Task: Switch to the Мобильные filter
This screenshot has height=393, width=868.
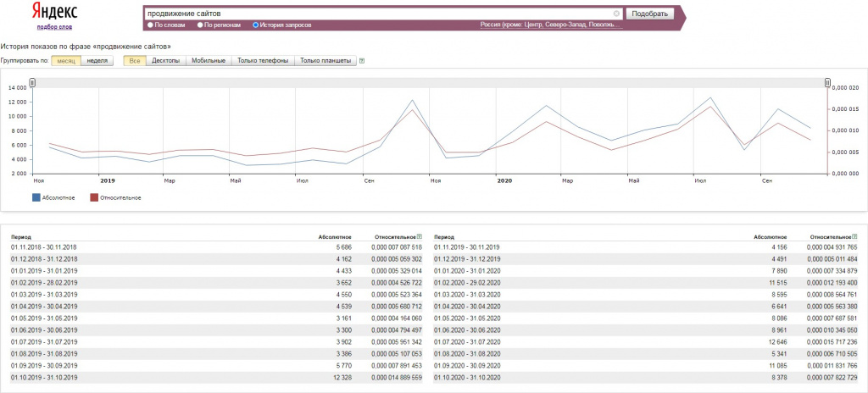Action: pyautogui.click(x=209, y=61)
